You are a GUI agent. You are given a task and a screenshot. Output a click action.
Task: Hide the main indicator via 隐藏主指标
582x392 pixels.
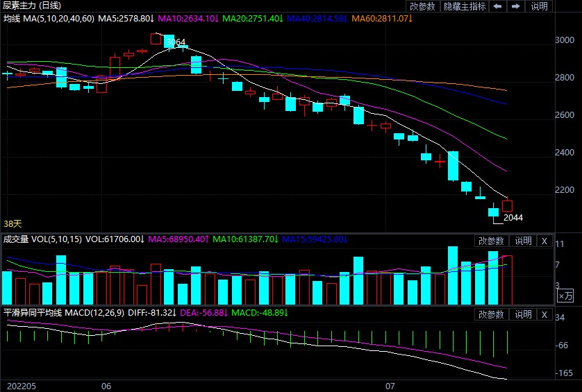pos(464,6)
